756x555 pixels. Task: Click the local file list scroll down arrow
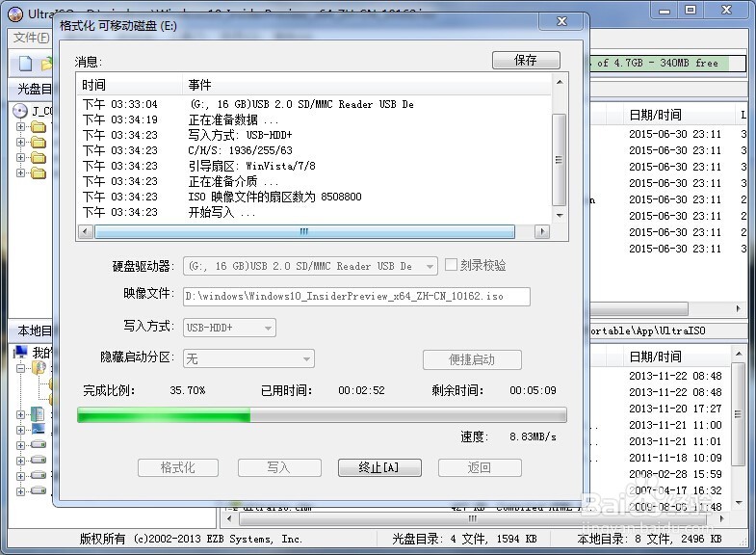(x=738, y=502)
